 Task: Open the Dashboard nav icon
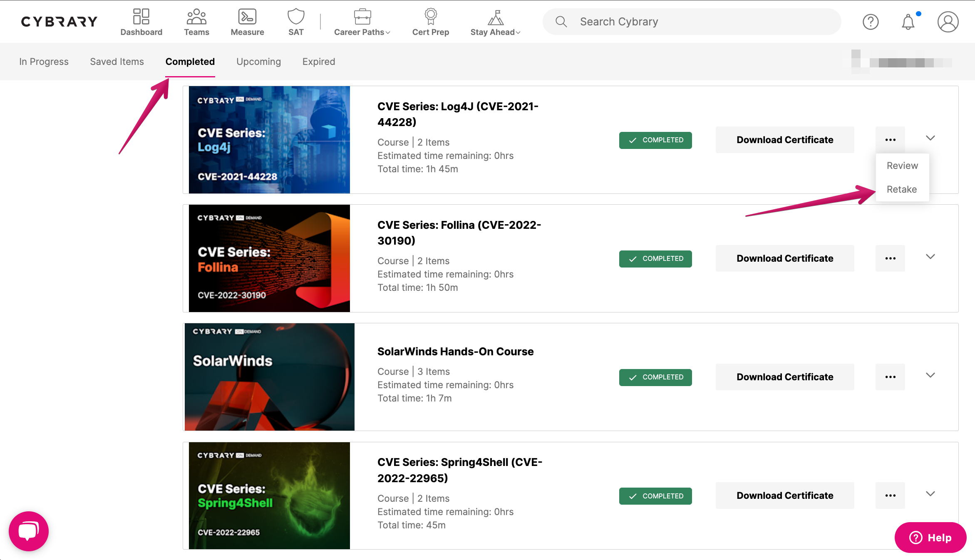tap(141, 17)
